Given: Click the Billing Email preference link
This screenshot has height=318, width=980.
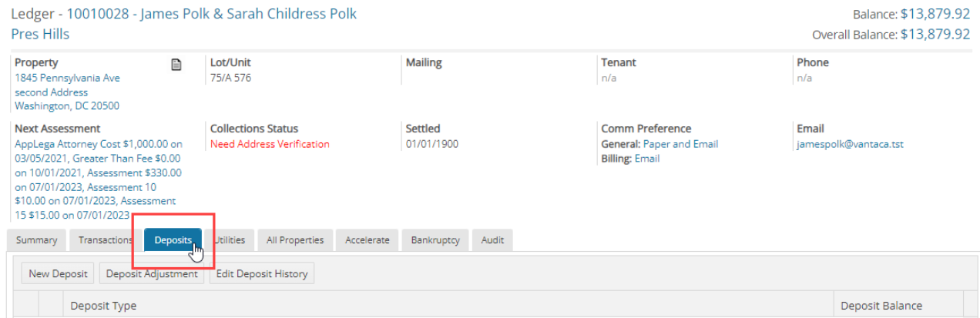Looking at the screenshot, I should 647,159.
